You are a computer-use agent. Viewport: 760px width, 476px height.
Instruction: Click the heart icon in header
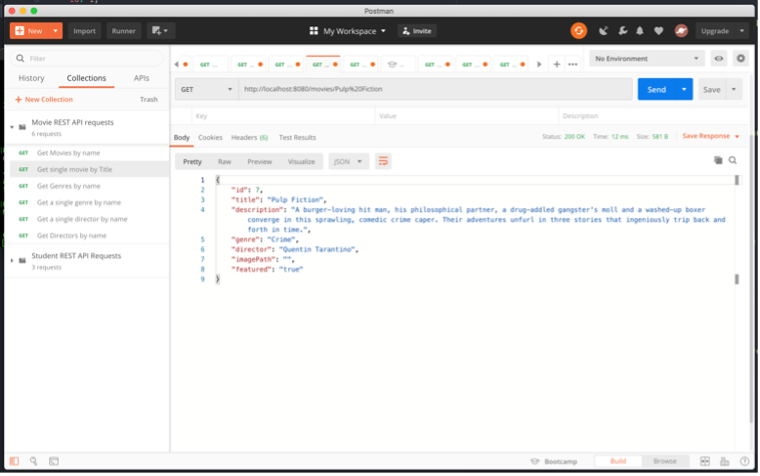pyautogui.click(x=659, y=31)
